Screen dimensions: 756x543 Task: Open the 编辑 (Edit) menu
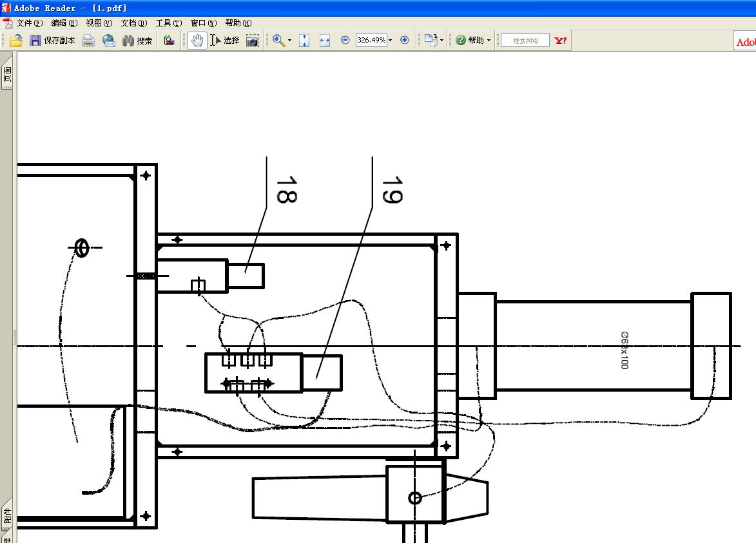point(64,23)
